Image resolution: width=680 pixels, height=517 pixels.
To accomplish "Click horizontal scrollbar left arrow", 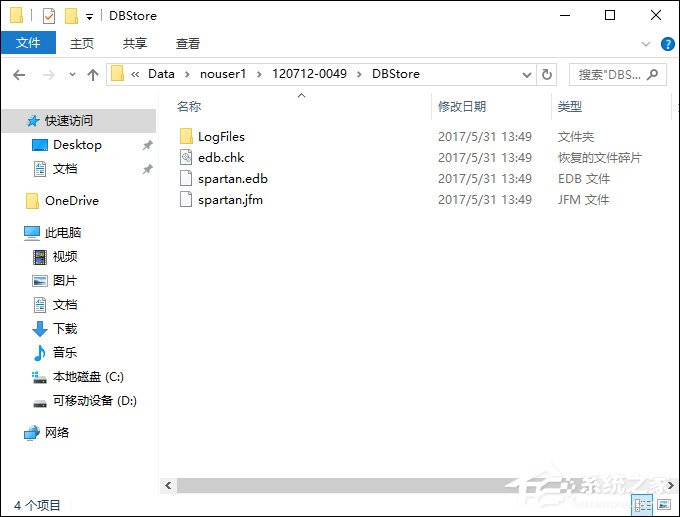I will [x=168, y=486].
